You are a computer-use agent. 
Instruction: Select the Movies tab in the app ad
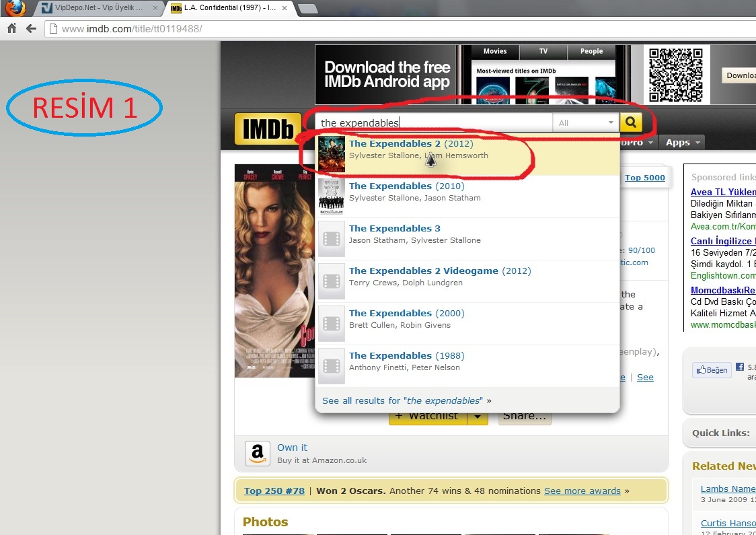tap(495, 51)
